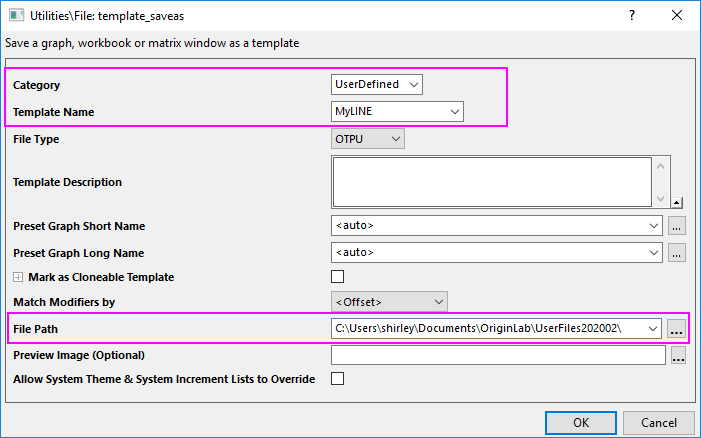Toggle Allow System Theme override checkbox
The width and height of the screenshot is (701, 438).
point(338,379)
